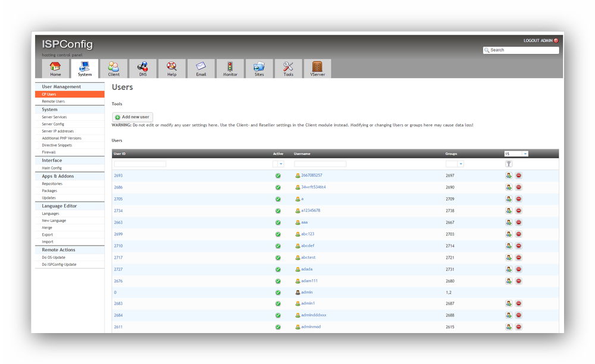Click login-as-user icon for abc123 row
Image resolution: width=595 pixels, height=364 pixels.
(509, 234)
